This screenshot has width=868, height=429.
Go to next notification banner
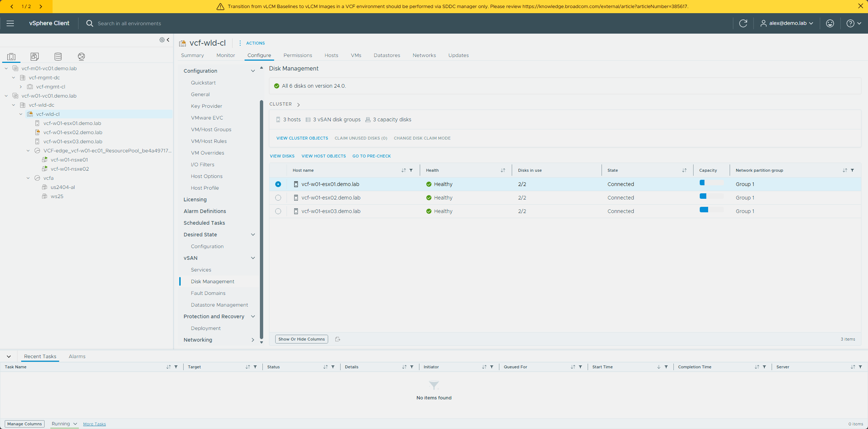pos(41,7)
